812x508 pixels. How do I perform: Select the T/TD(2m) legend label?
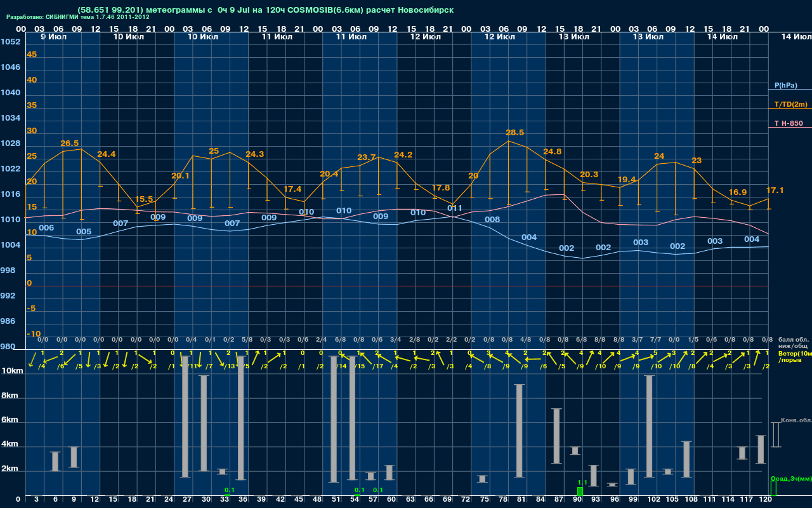(x=790, y=104)
